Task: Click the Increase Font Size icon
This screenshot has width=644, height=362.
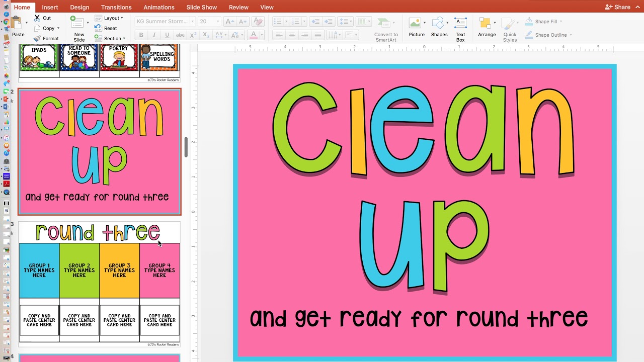Action: (229, 22)
